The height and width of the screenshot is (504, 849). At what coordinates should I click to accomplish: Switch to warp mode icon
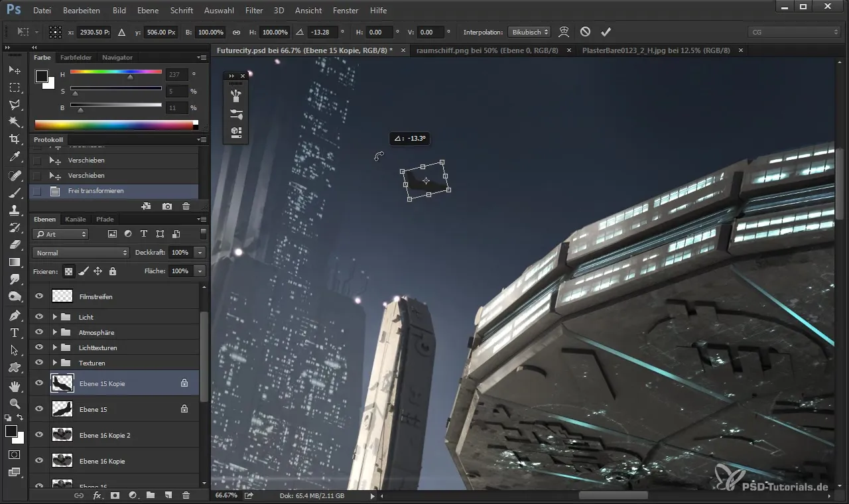click(x=564, y=32)
